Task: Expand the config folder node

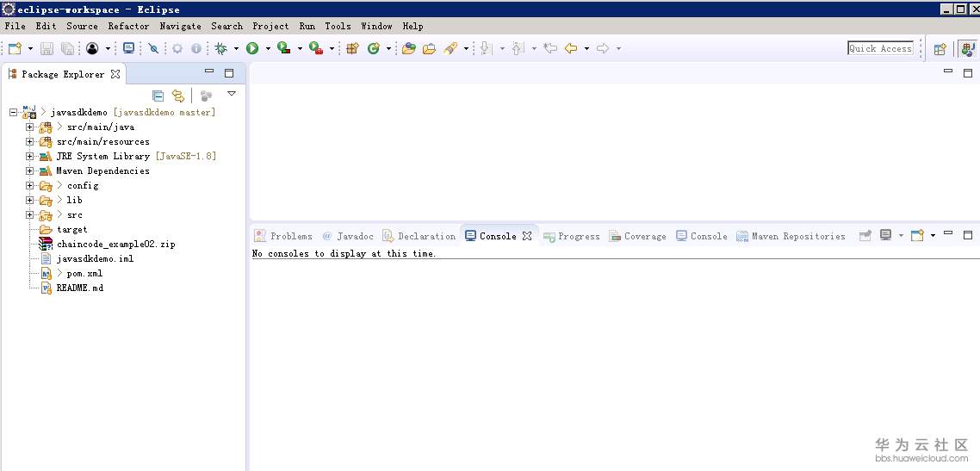Action: click(29, 185)
